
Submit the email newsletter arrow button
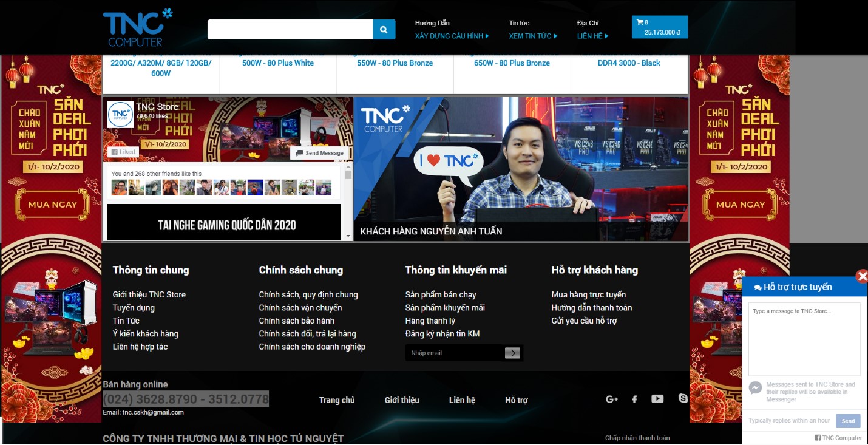coord(512,353)
